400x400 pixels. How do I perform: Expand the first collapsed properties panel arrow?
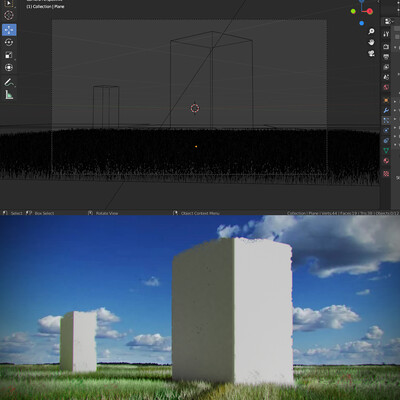[x=395, y=47]
